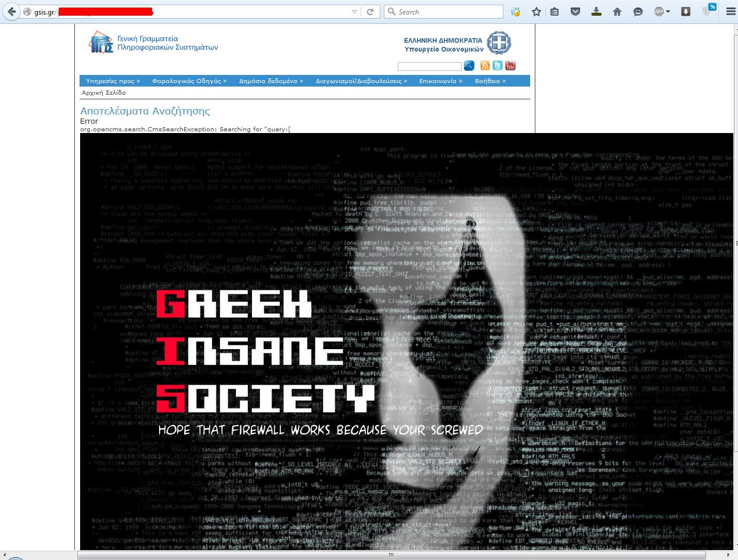The width and height of the screenshot is (738, 560).
Task: Open the Δημόσια δεδομένα menu
Action: coord(271,81)
